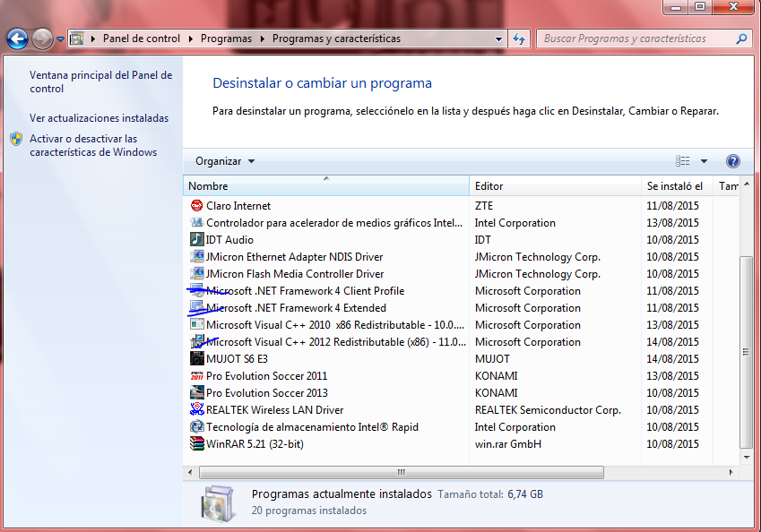Select the MUJOT S6 E3 icon
The width and height of the screenshot is (761, 532).
tap(197, 359)
